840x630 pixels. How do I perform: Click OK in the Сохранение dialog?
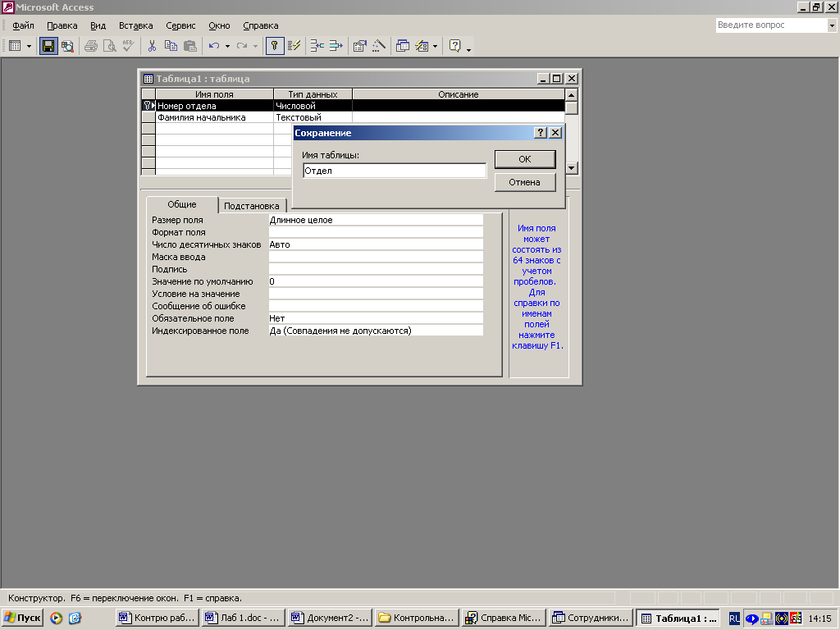[525, 159]
